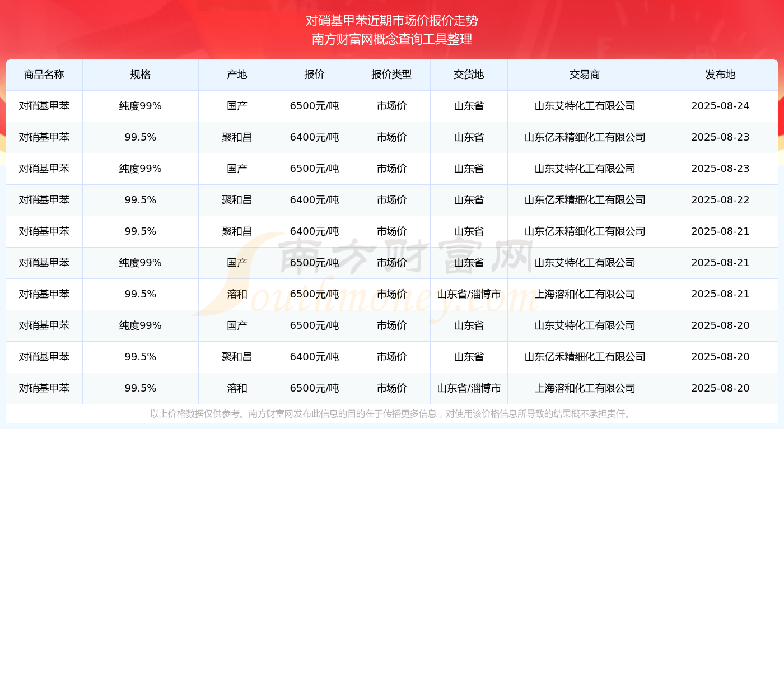Image resolution: width=784 pixels, height=675 pixels.
Task: Select the 规格 column header
Action: pos(141,75)
